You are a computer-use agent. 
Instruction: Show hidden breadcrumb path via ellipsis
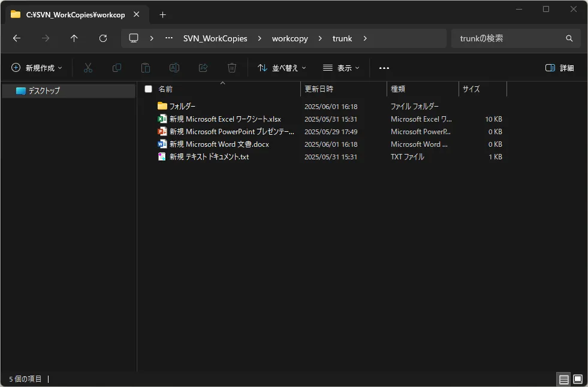tap(169, 38)
